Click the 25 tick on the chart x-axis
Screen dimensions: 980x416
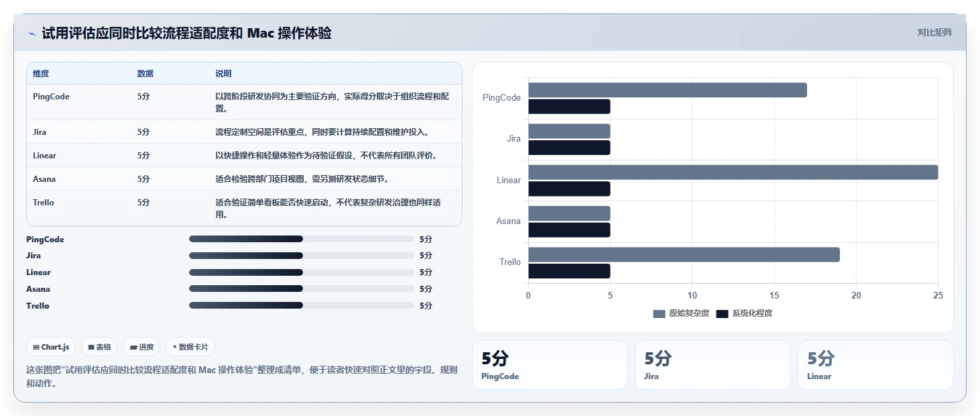pos(938,296)
